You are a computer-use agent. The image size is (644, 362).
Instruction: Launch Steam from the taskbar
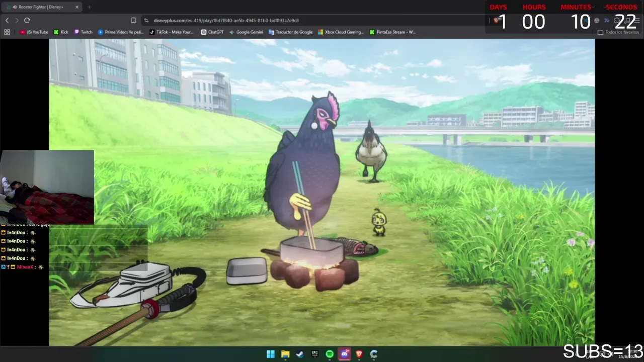(x=300, y=354)
